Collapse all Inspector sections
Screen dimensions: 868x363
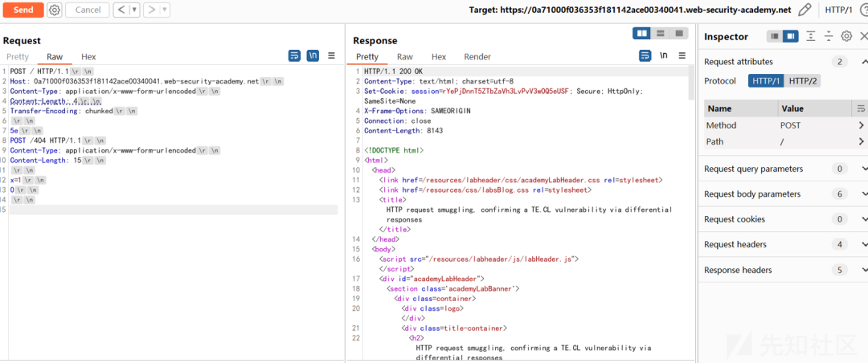coord(828,36)
